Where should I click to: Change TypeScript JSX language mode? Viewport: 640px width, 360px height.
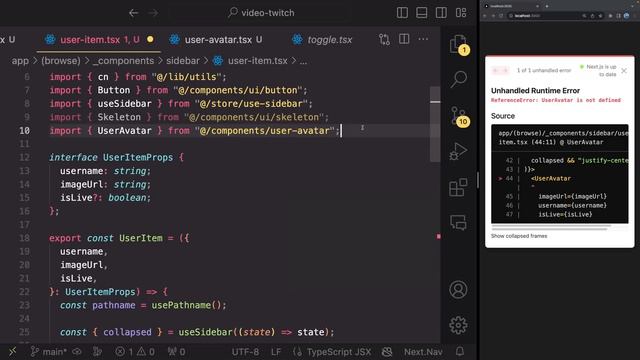[x=332, y=351]
